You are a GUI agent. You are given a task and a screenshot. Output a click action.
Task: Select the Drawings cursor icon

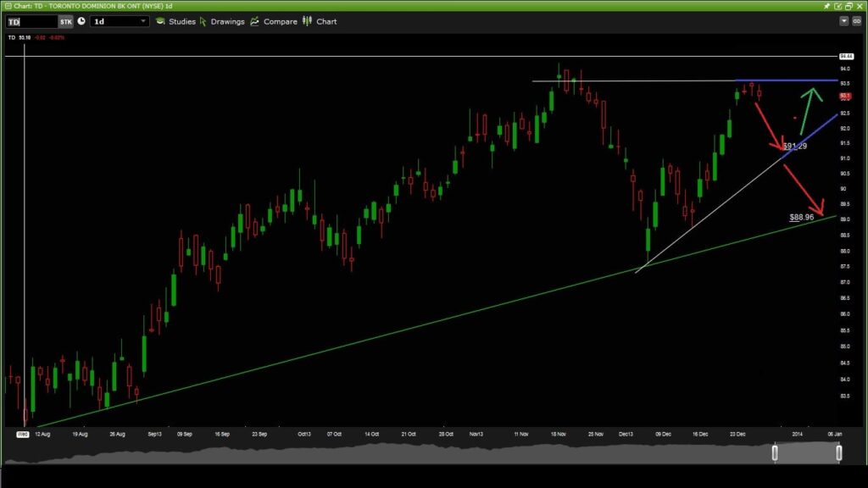(202, 21)
